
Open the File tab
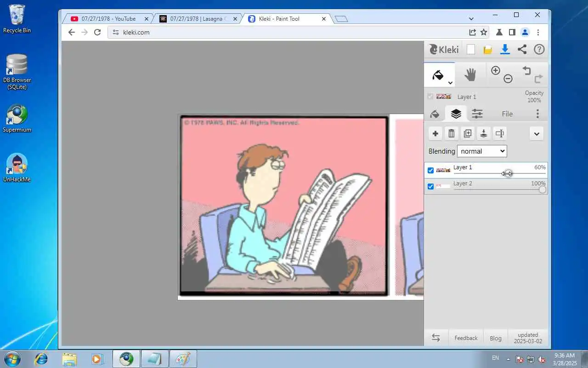(507, 114)
